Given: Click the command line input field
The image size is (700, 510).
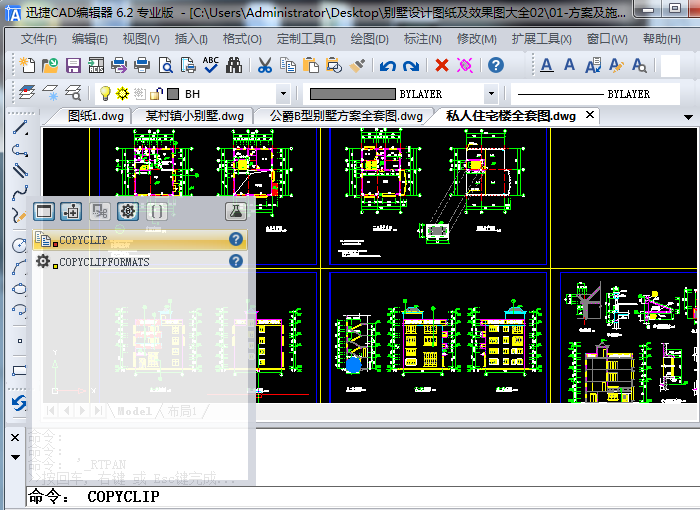Looking at the screenshot, I should [362, 496].
